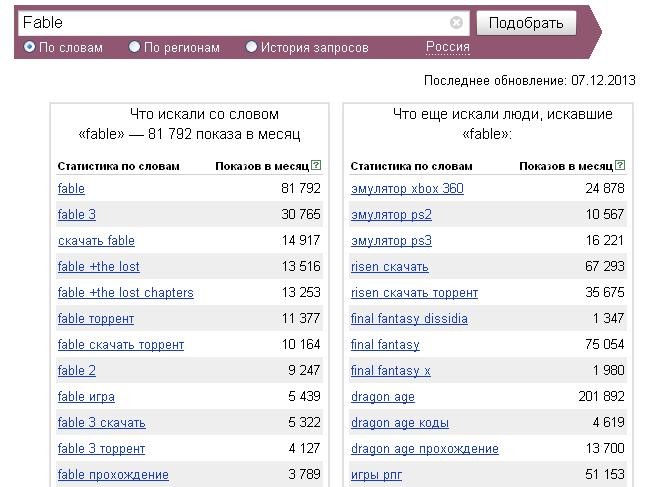Open help icon beside right Показов в месяц
The width and height of the screenshot is (651, 487).
pyautogui.click(x=620, y=165)
